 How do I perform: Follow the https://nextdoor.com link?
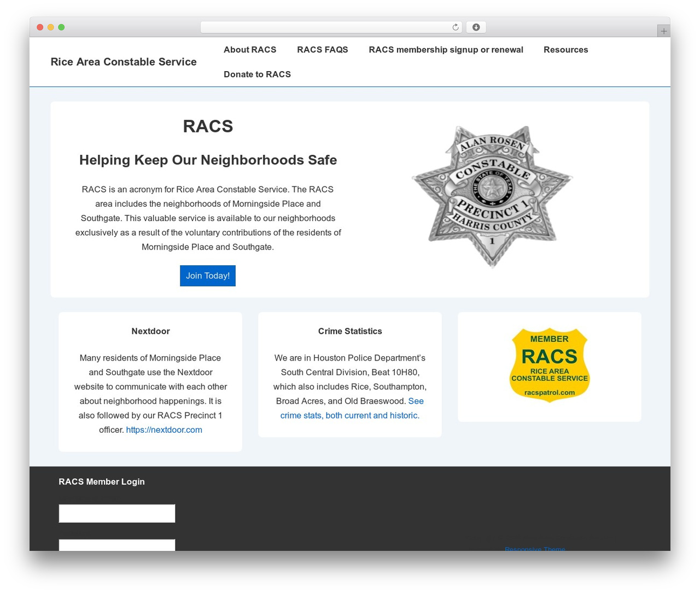pyautogui.click(x=164, y=430)
